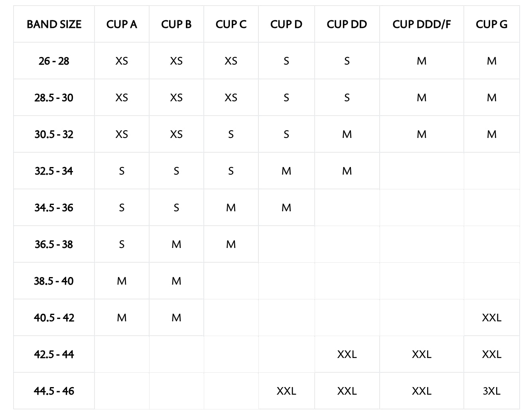Click the BAND SIZE column header
This screenshot has height=417, width=532.
tap(54, 24)
